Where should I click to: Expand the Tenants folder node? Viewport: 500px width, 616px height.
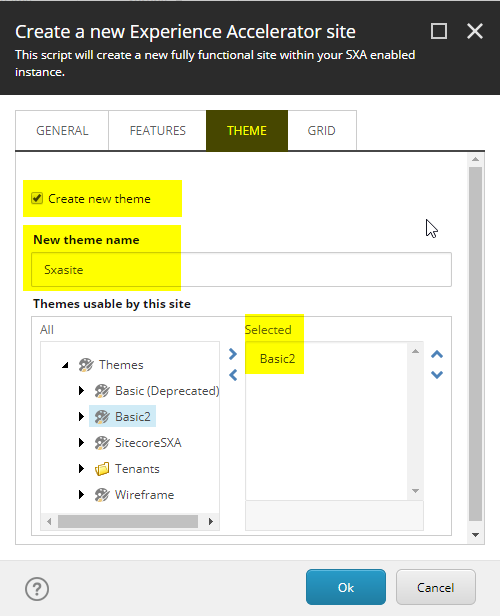pos(81,469)
